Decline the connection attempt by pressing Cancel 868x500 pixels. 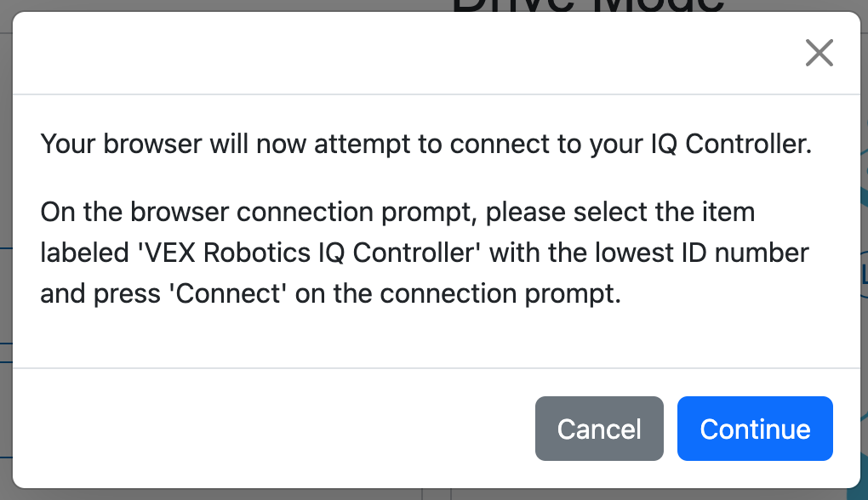tap(599, 429)
